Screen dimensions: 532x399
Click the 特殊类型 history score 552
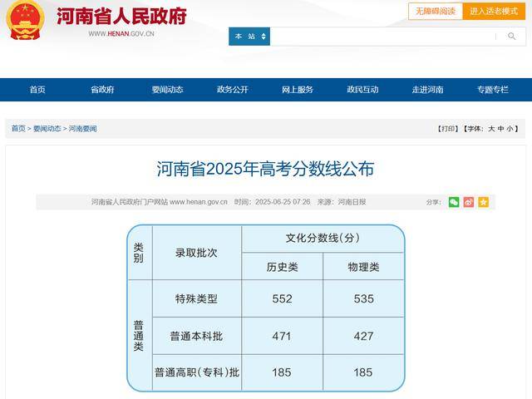coord(282,299)
